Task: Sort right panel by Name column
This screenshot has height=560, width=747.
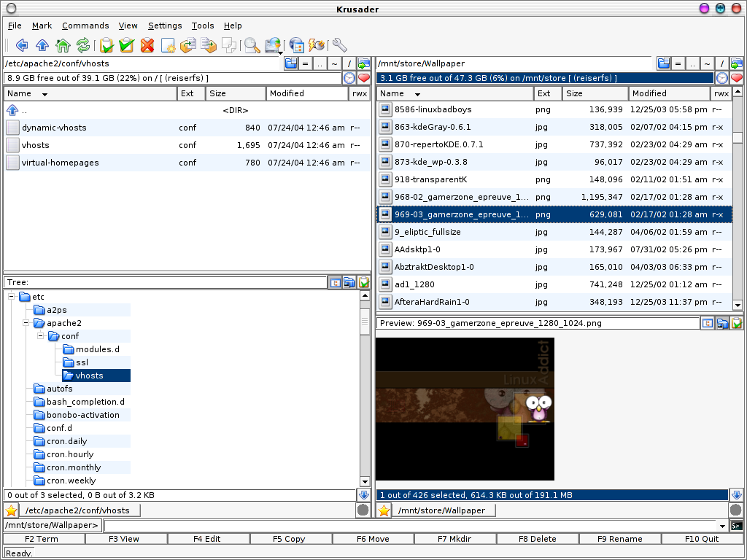Action: 455,93
